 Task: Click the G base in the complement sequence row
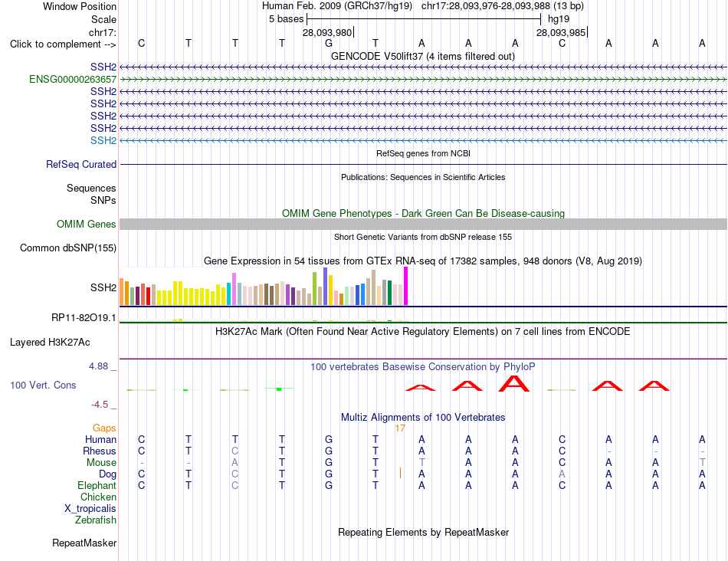[329, 43]
